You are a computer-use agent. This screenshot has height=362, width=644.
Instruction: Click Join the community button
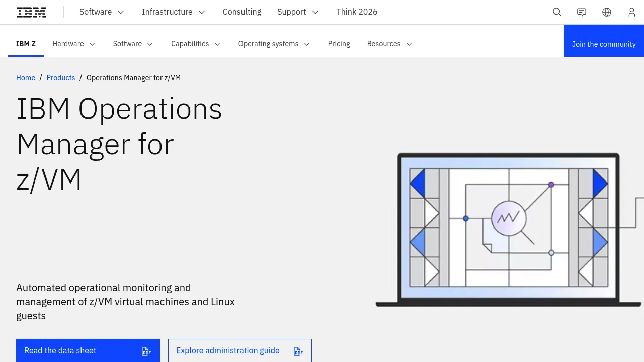pos(604,41)
